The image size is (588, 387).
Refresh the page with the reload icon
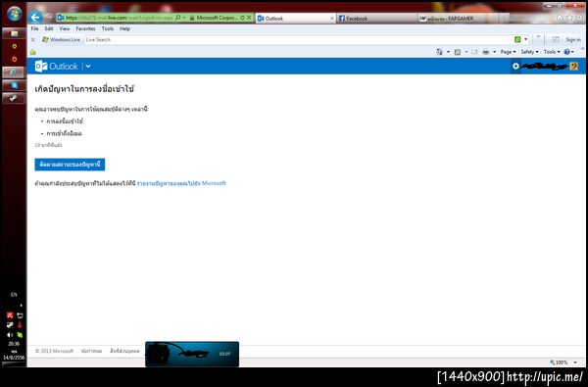(242, 18)
